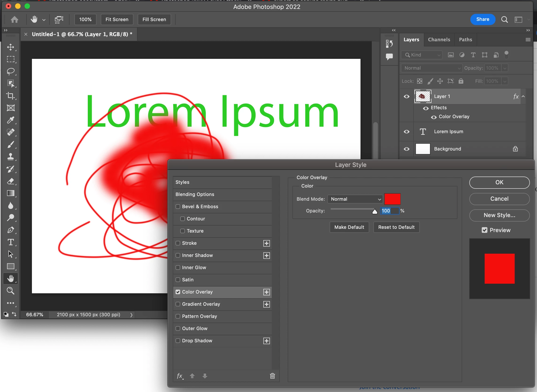Select the Lasso tool
This screenshot has height=392, width=537.
(11, 71)
